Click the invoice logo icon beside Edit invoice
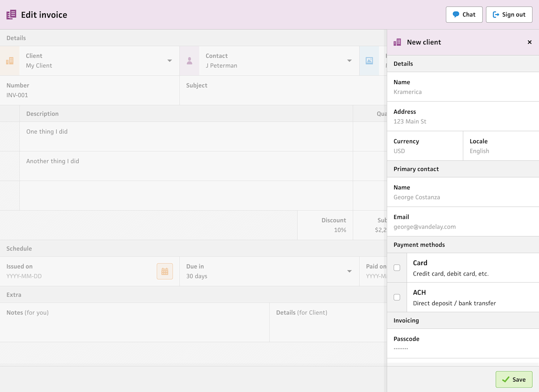 (11, 15)
